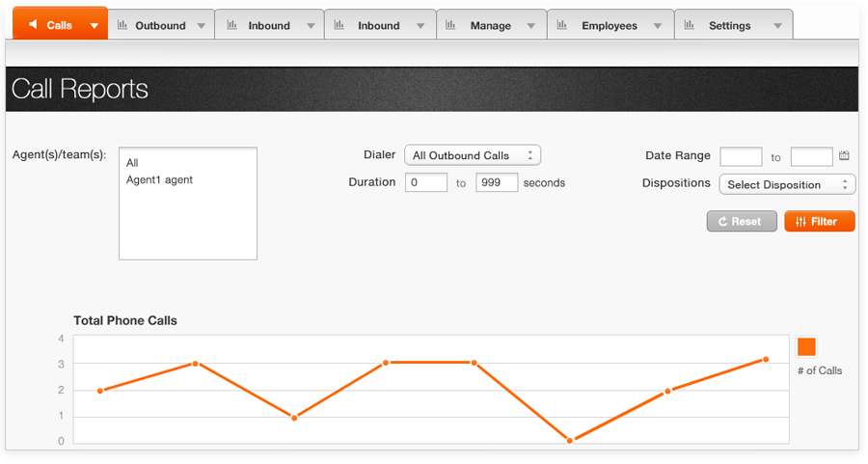Click the orange # of Calls legend swatch
Screen dimensions: 868x464
coord(806,347)
